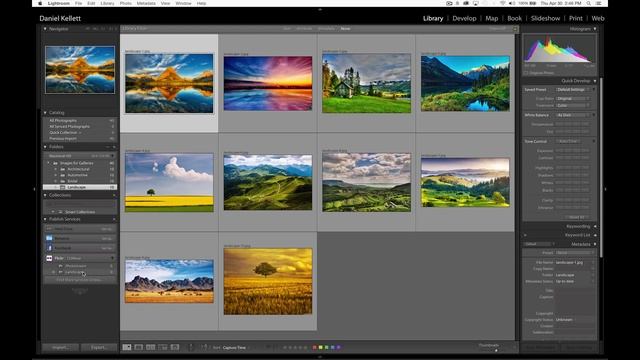
Task: Click the volume icon in the menu bar
Action: (512, 3)
